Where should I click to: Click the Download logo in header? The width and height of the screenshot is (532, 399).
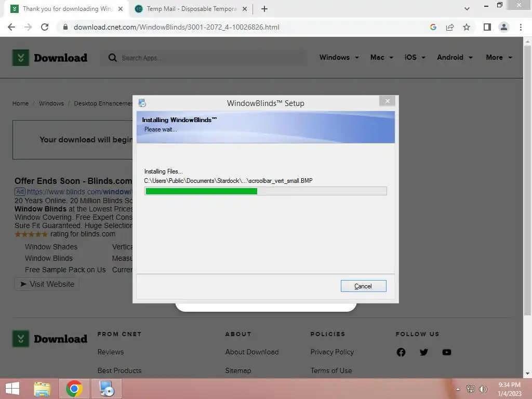coord(50,58)
